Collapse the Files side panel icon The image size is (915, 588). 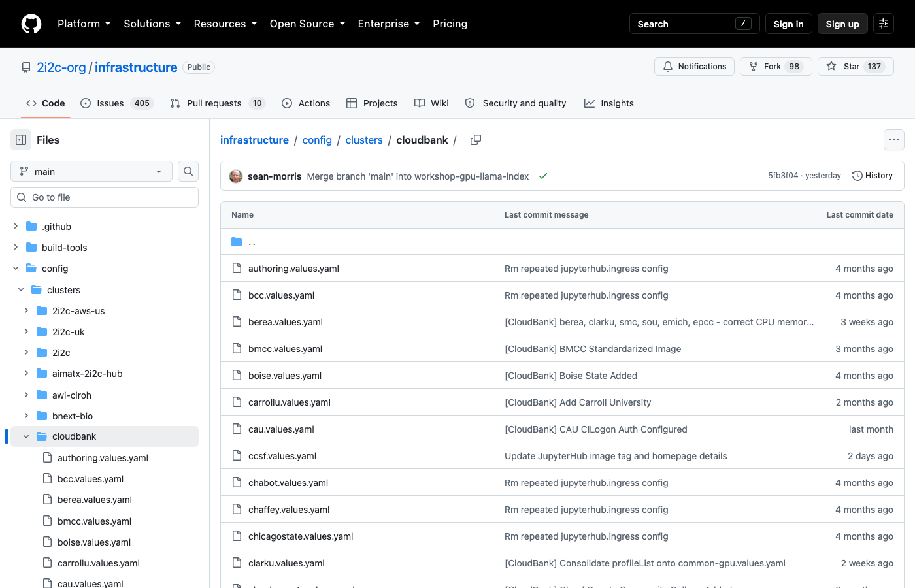tap(21, 140)
